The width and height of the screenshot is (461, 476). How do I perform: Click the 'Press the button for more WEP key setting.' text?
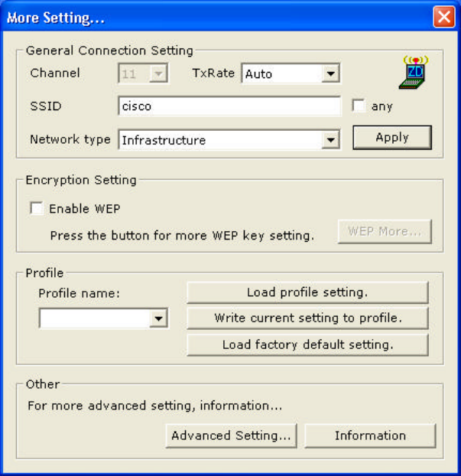[182, 236]
